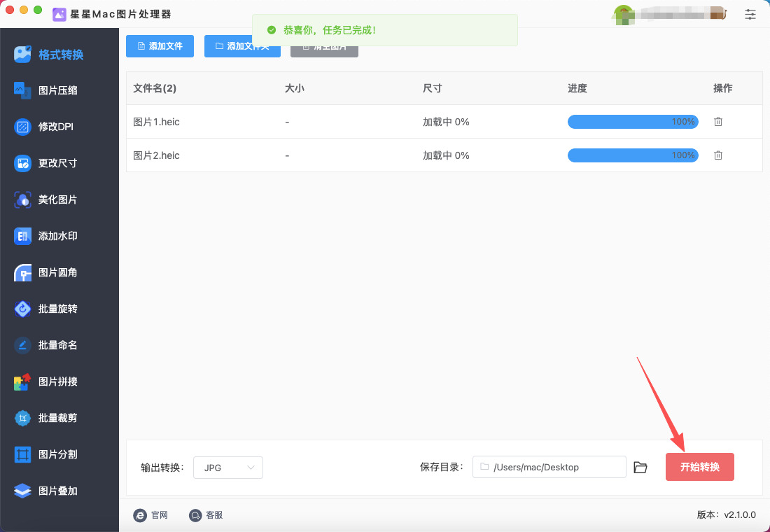Viewport: 770px width, 532px height.
Task: Open settings sliders icon in title bar
Action: pyautogui.click(x=750, y=14)
